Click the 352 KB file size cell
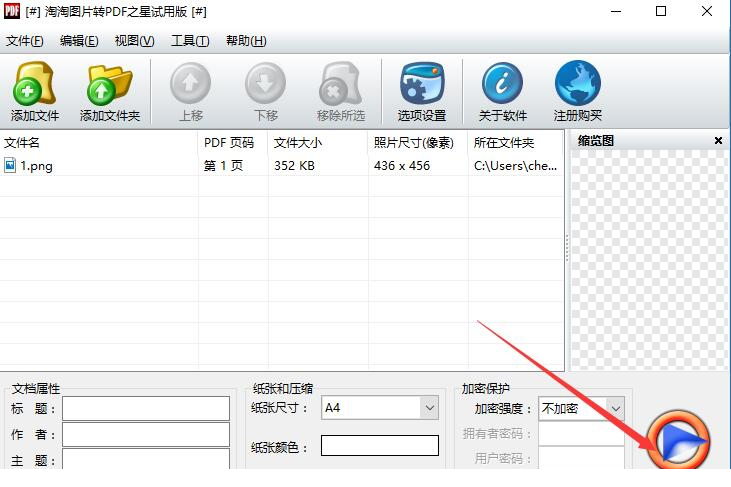Image resolution: width=731 pixels, height=487 pixels. coord(294,165)
